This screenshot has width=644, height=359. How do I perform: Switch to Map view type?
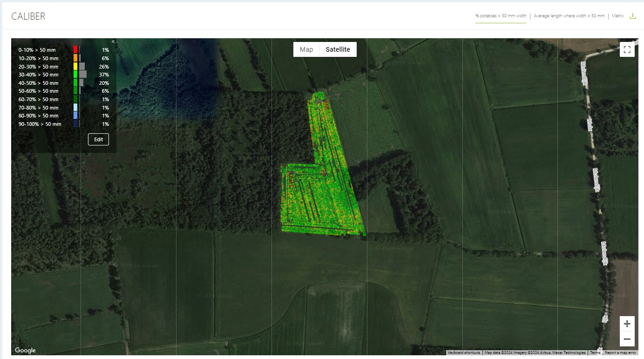(x=306, y=49)
